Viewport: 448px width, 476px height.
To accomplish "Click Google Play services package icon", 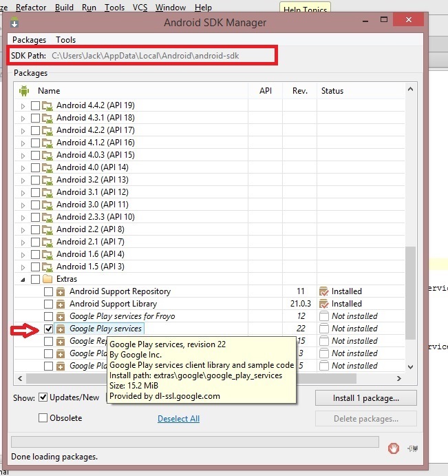I will (x=61, y=329).
